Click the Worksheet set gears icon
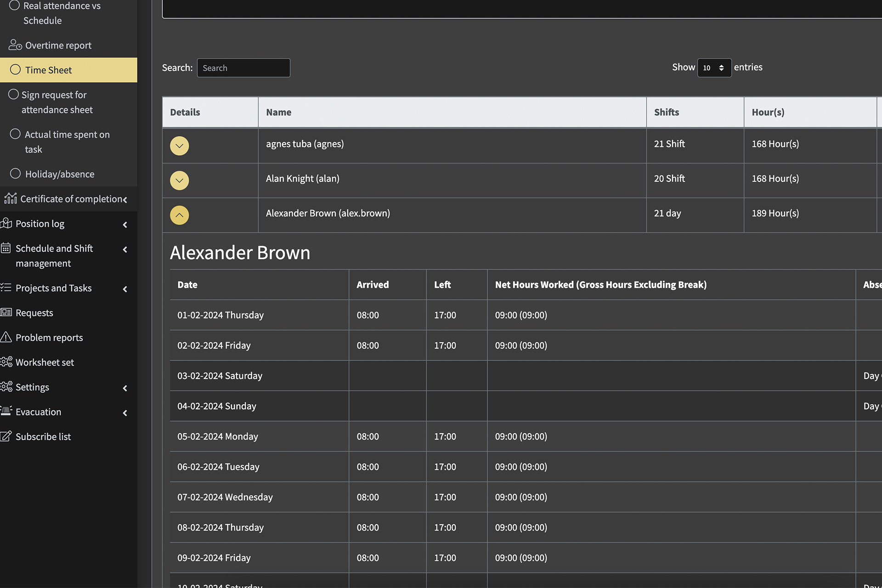The height and width of the screenshot is (588, 882). [x=6, y=362]
